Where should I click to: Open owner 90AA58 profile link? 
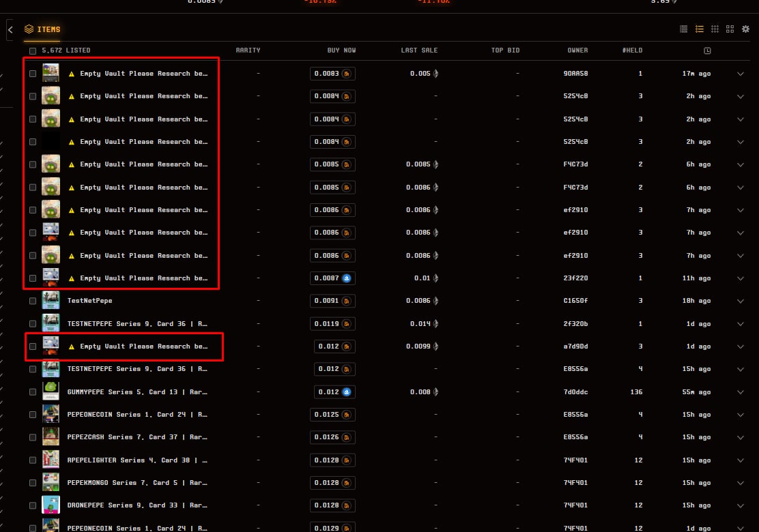[x=575, y=74]
